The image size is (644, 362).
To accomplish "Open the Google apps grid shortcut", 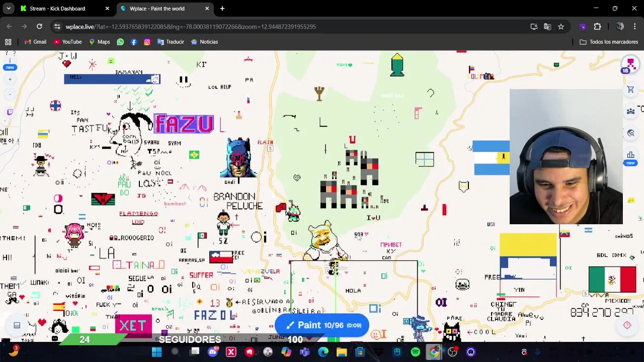I will [8, 42].
